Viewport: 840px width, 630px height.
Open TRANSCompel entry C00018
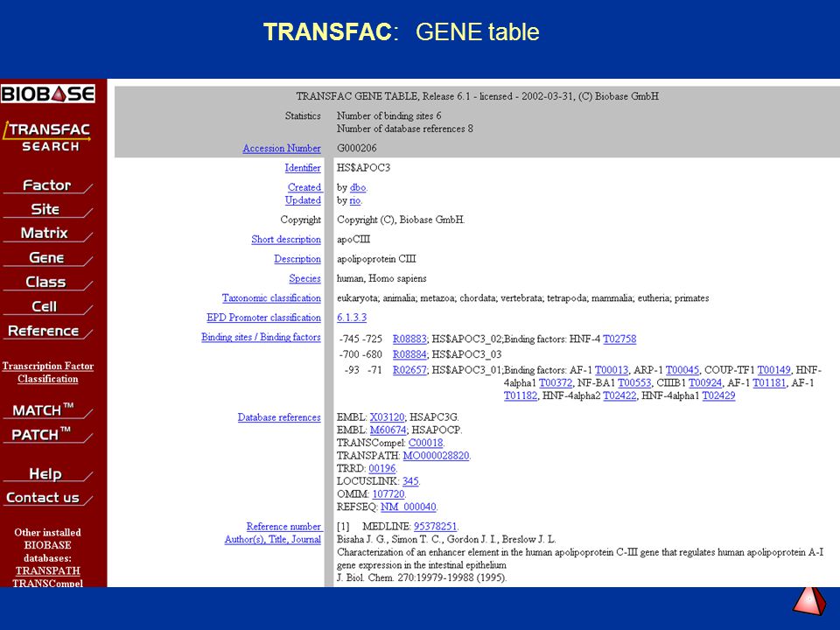coord(426,443)
